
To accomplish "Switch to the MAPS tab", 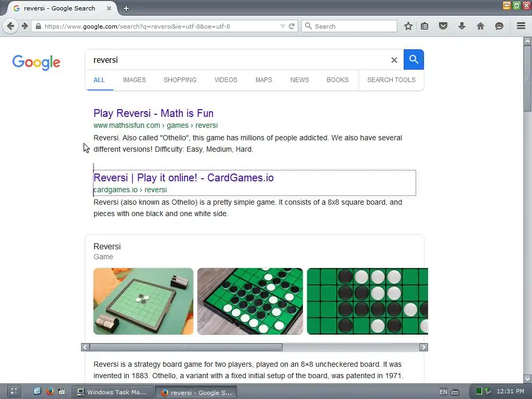I will click(263, 80).
